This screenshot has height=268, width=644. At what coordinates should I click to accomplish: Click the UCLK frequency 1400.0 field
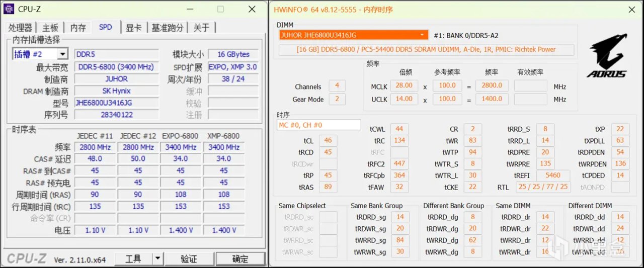point(492,99)
